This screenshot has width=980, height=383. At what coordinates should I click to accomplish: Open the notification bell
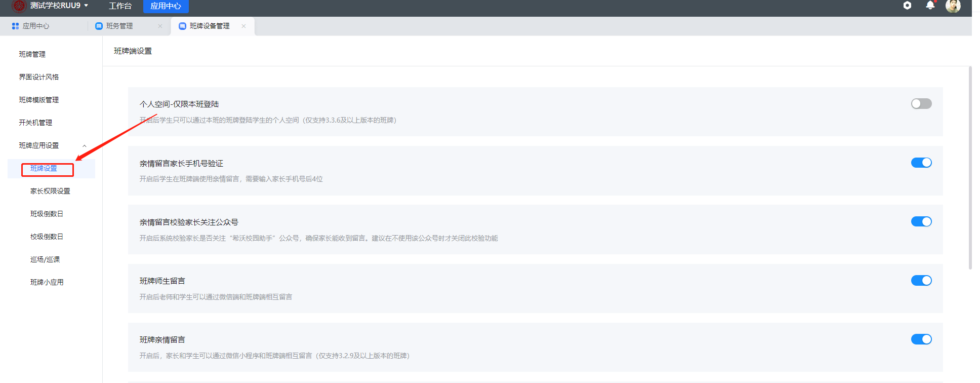(930, 6)
